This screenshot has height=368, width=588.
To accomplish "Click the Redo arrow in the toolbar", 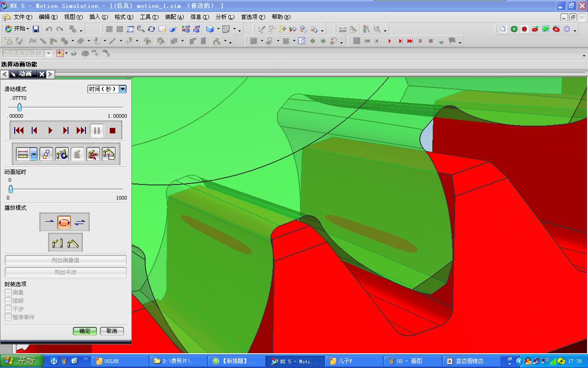I will (60, 29).
